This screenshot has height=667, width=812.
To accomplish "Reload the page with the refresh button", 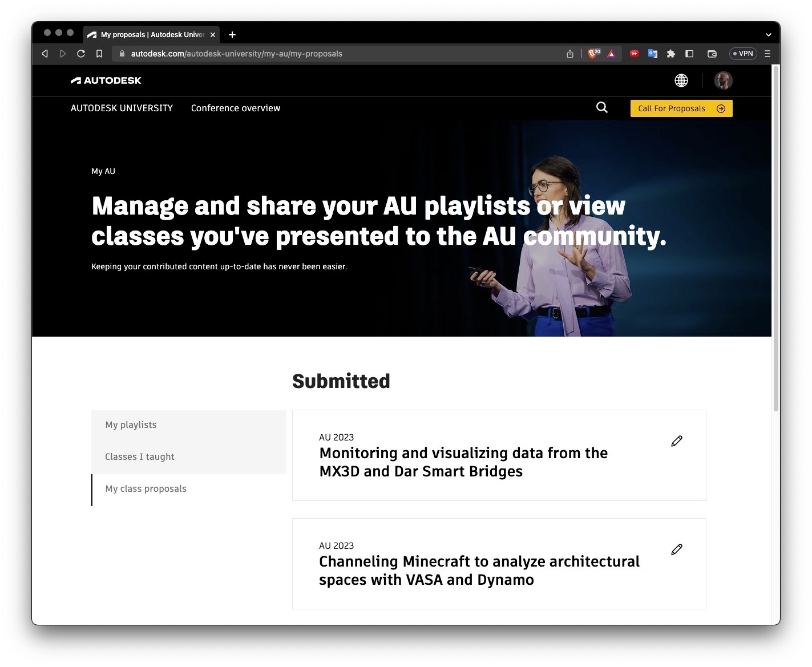I will tap(81, 54).
